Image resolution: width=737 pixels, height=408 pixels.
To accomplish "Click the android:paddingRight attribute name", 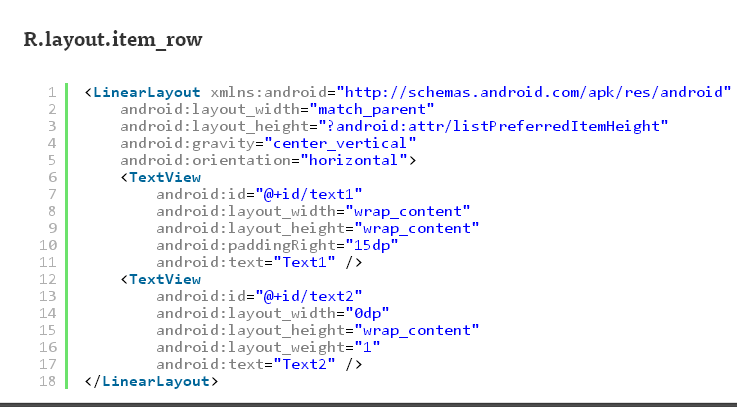I will 246,245.
